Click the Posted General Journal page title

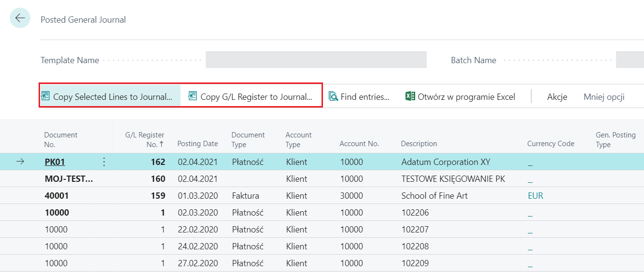[x=83, y=20]
